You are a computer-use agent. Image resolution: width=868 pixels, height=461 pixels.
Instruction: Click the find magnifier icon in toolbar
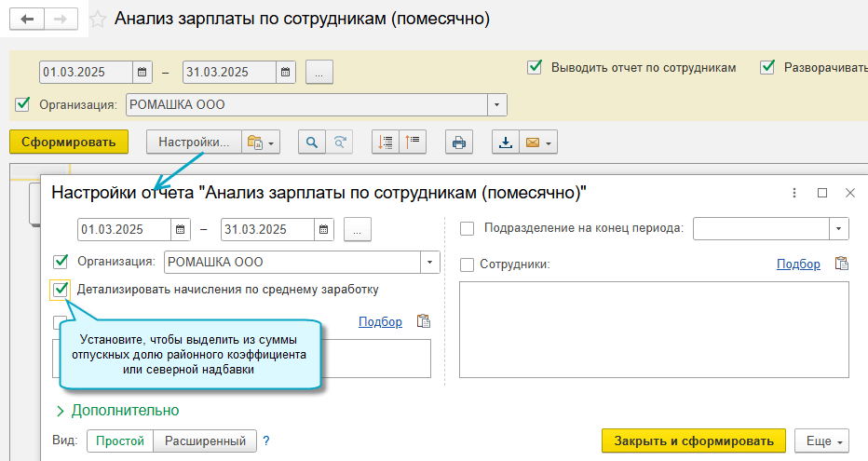[x=312, y=142]
